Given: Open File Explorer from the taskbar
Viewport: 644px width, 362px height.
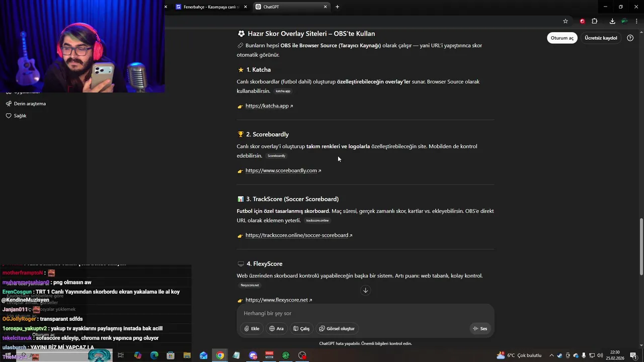Looking at the screenshot, I should coord(187,355).
